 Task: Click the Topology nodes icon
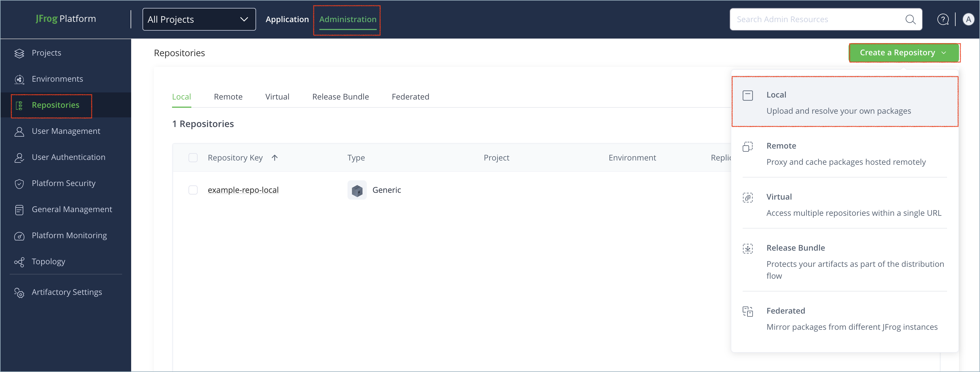tap(19, 262)
